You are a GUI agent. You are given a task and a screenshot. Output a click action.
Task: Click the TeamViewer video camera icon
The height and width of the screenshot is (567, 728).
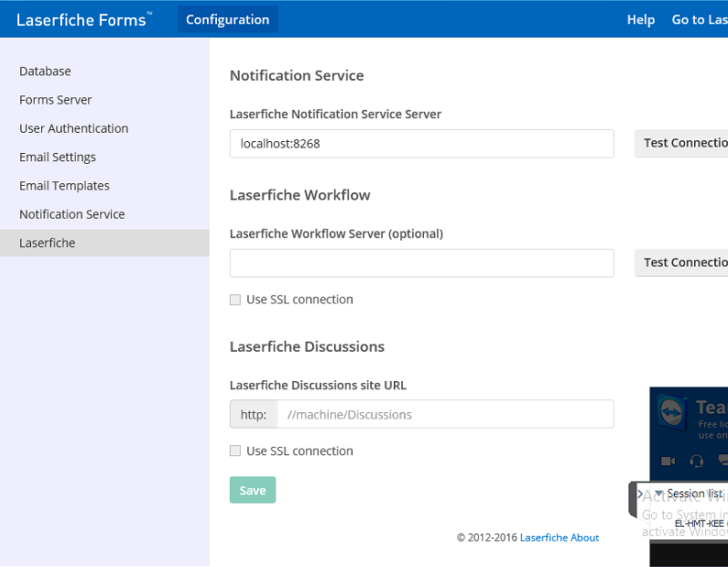tap(668, 461)
